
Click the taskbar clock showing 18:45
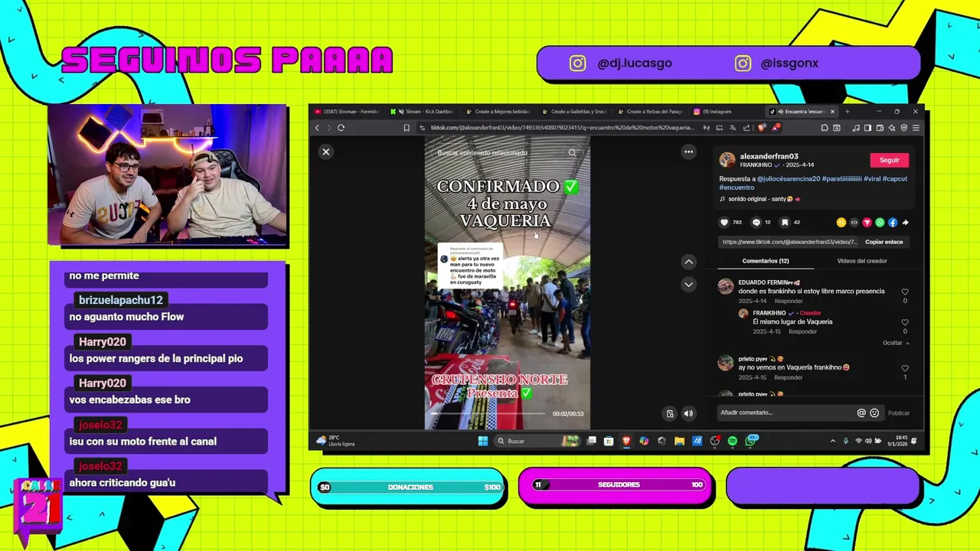pos(899,441)
